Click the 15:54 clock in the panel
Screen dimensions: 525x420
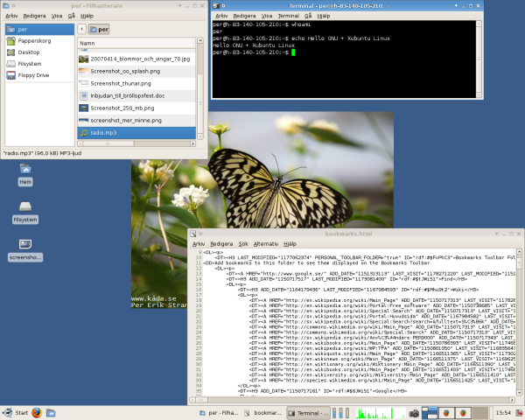pos(503,413)
